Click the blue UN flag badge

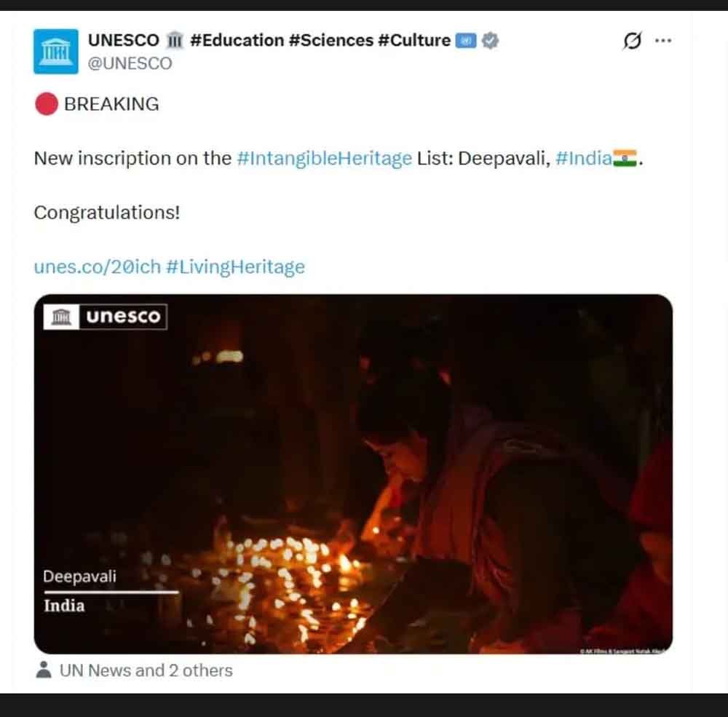[x=465, y=41]
